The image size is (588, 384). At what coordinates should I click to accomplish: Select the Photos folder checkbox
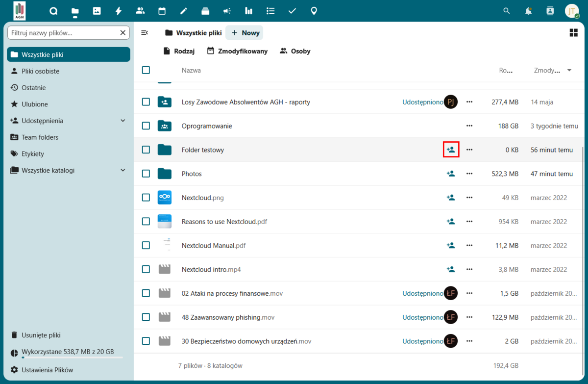coord(146,174)
